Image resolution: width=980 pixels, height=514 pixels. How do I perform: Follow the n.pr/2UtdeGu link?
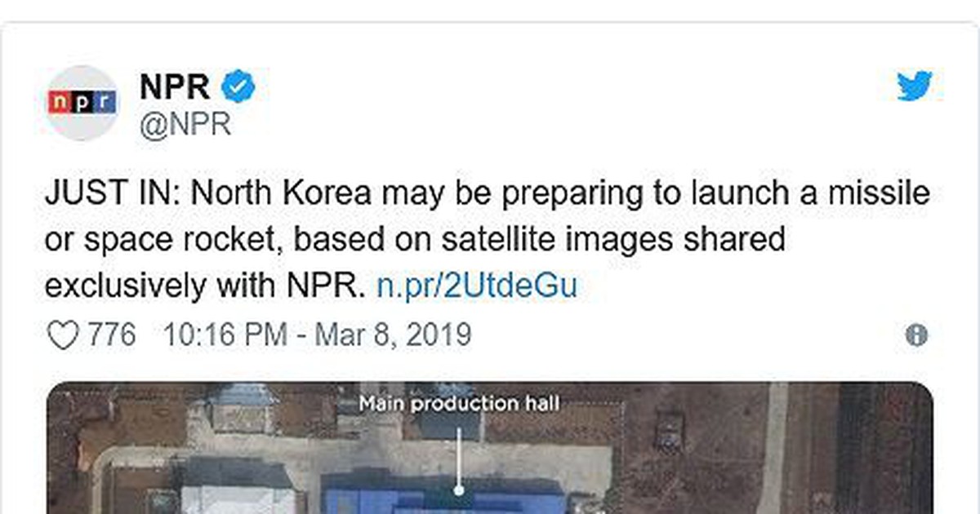coord(477,286)
